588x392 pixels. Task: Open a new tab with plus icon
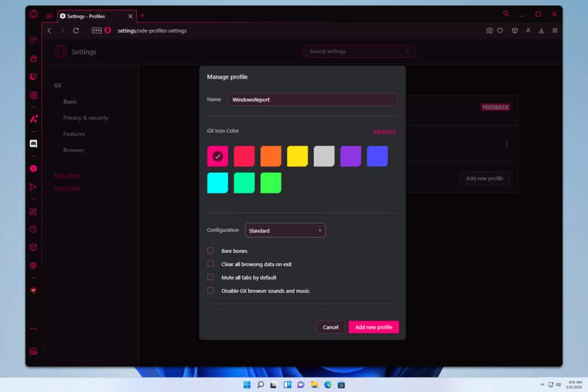click(142, 15)
